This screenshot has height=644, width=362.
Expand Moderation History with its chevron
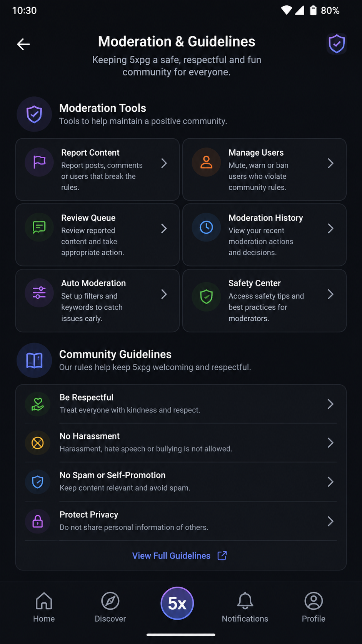[x=330, y=229]
